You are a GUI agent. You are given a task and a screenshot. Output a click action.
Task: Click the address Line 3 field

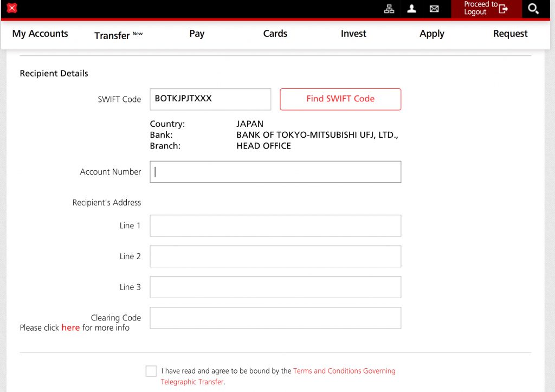[x=275, y=287]
